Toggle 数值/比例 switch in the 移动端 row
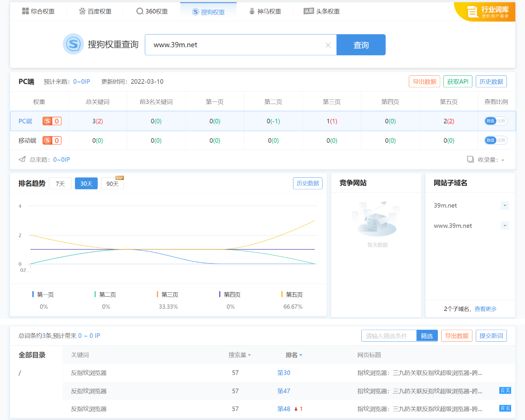This screenshot has height=420, width=525. click(x=496, y=140)
